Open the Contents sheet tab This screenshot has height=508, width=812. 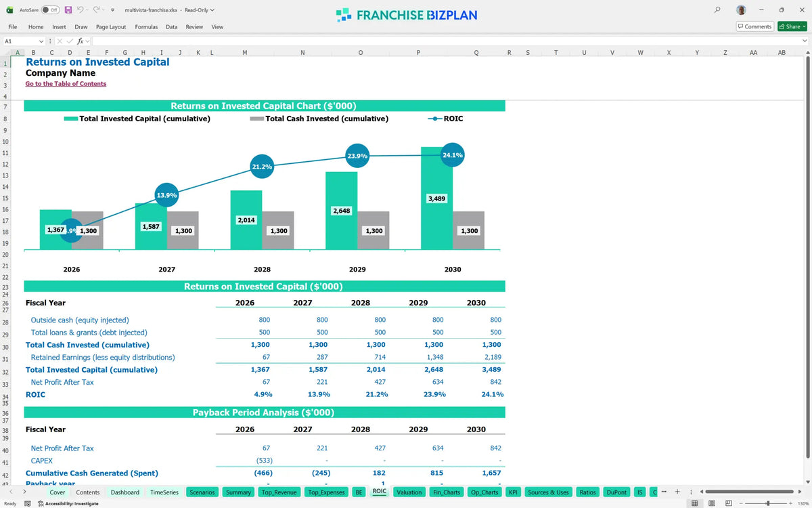tap(88, 492)
